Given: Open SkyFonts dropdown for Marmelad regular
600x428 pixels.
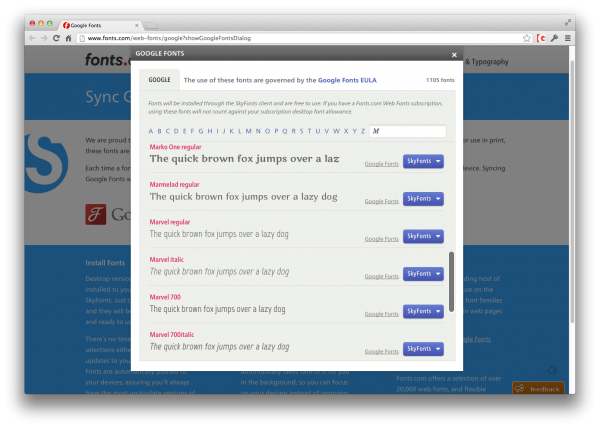Looking at the screenshot, I should pyautogui.click(x=423, y=199).
